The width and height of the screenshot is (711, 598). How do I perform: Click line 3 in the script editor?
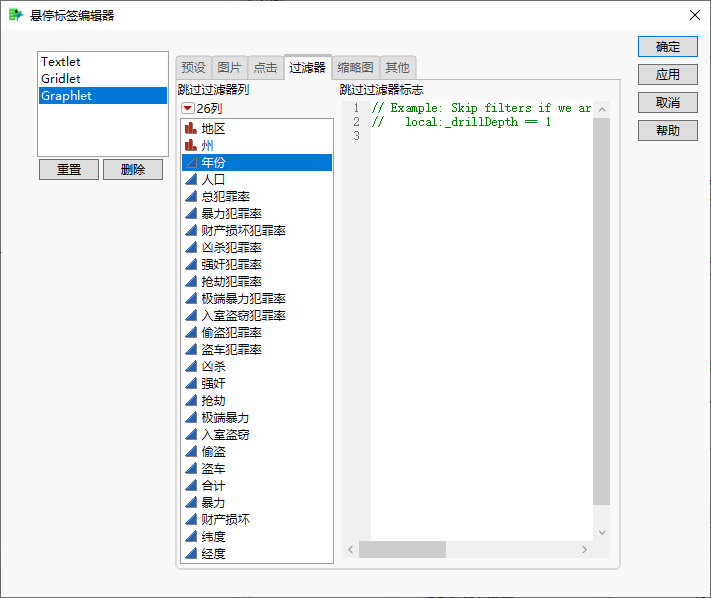(x=482, y=136)
